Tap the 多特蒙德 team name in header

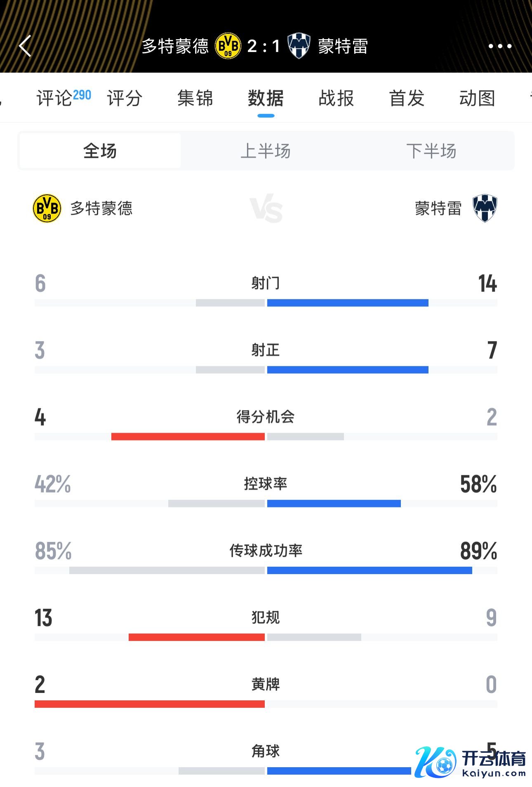[175, 46]
